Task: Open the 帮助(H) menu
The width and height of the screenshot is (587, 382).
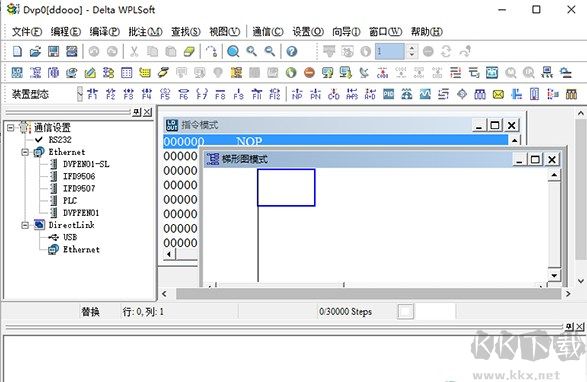Action: 427,32
